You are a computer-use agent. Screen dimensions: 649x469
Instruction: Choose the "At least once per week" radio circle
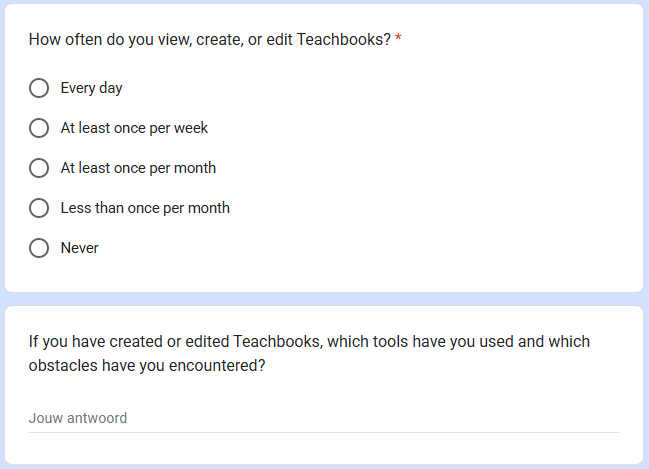[39, 128]
